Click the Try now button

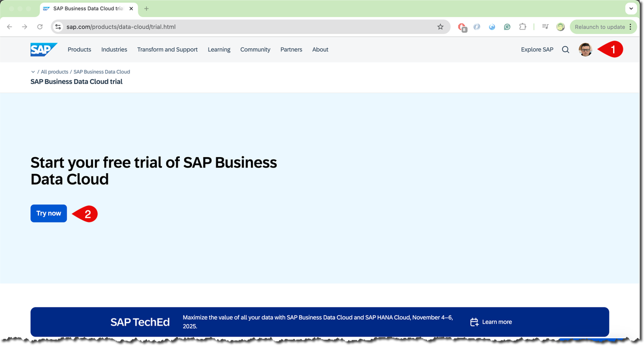49,214
